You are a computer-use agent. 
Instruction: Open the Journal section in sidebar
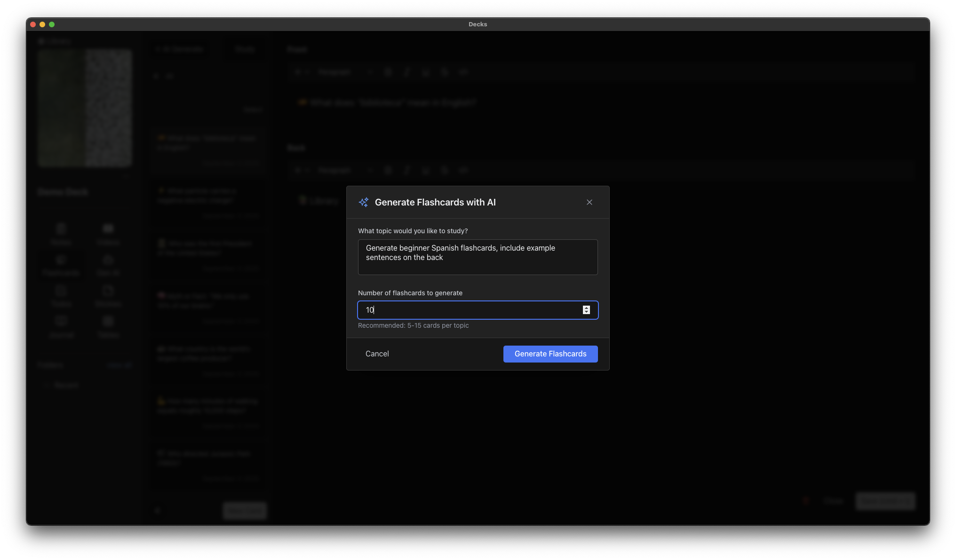[x=61, y=327]
